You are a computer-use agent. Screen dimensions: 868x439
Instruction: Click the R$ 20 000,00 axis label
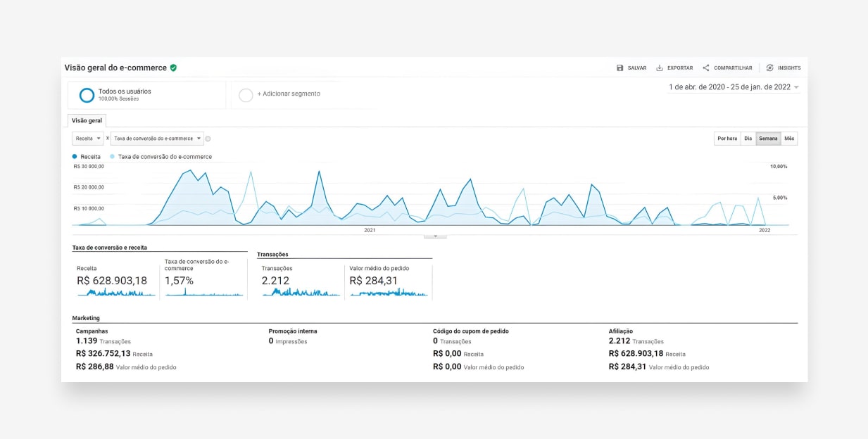pyautogui.click(x=89, y=187)
